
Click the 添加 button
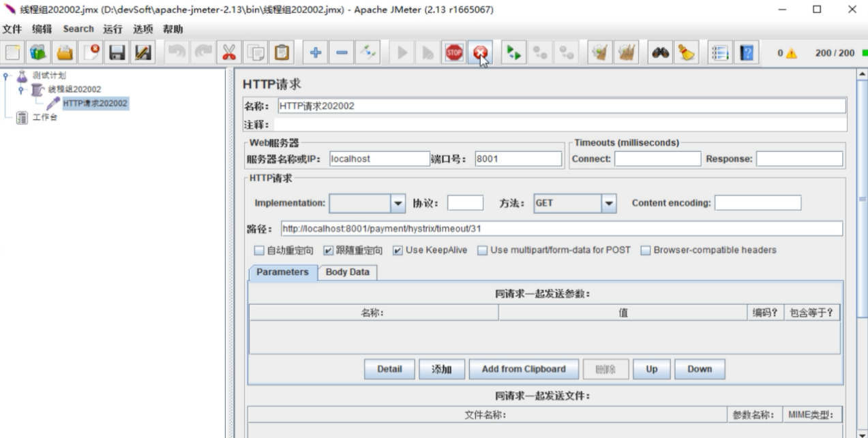pyautogui.click(x=442, y=369)
